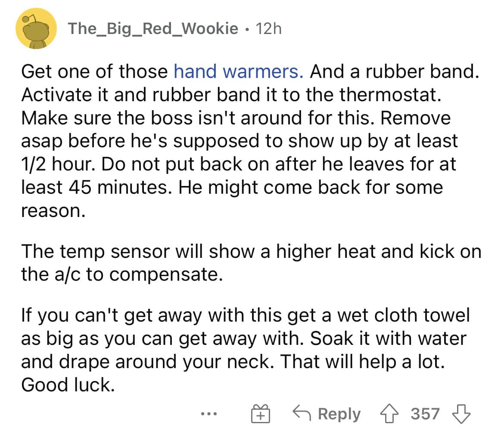Click the word 'thermostat' in the comment
This screenshot has height=437, width=504.
click(388, 95)
